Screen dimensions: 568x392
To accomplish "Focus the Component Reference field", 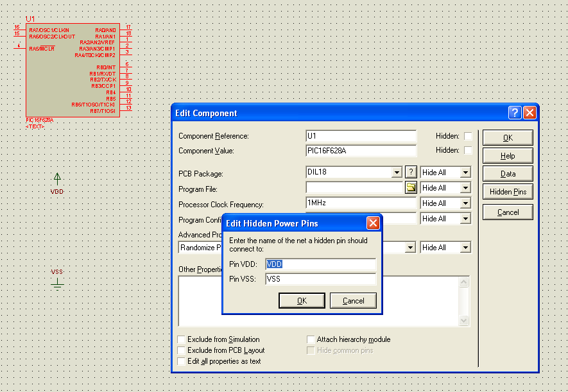I will [x=361, y=136].
